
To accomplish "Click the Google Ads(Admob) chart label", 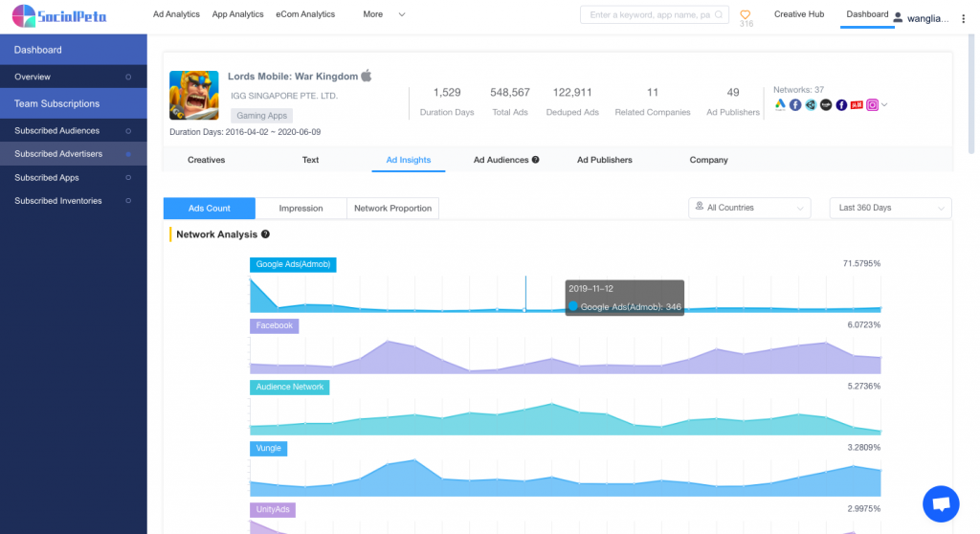I will pyautogui.click(x=293, y=264).
